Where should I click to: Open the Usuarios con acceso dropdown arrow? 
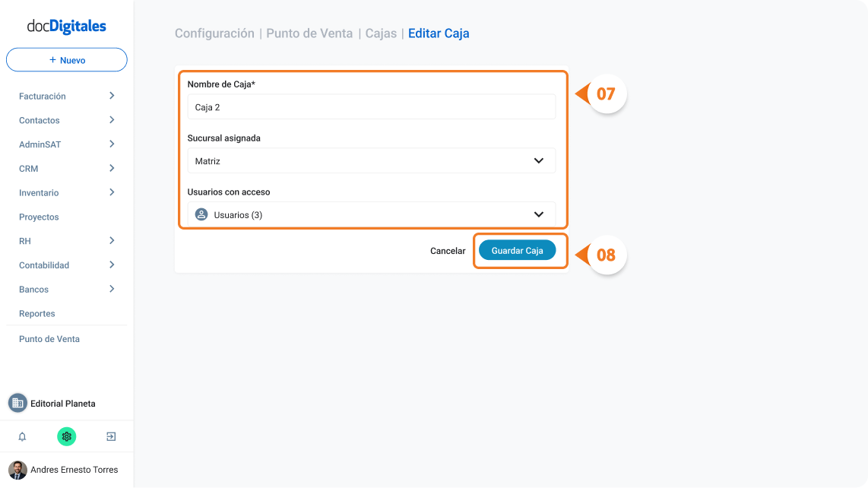point(539,214)
